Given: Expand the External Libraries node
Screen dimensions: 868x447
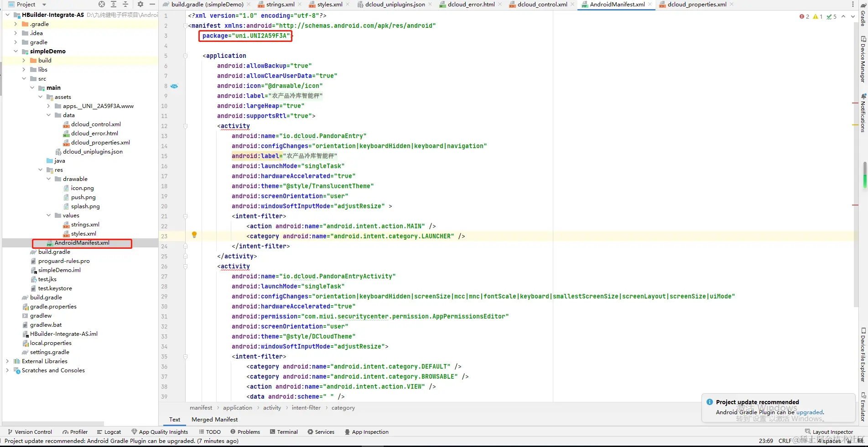Looking at the screenshot, I should click(7, 361).
